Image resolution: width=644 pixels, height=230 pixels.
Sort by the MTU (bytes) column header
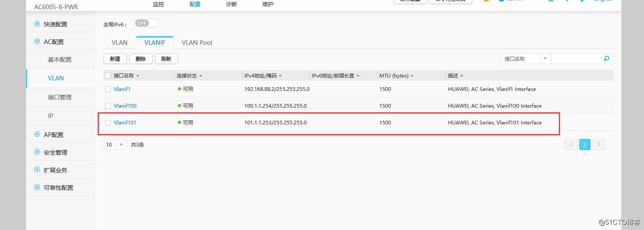tap(396, 75)
